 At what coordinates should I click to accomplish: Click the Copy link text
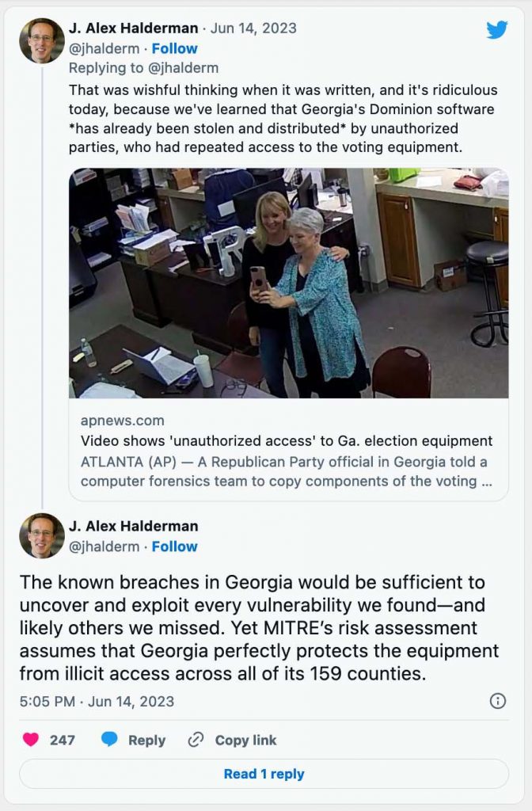click(x=245, y=740)
